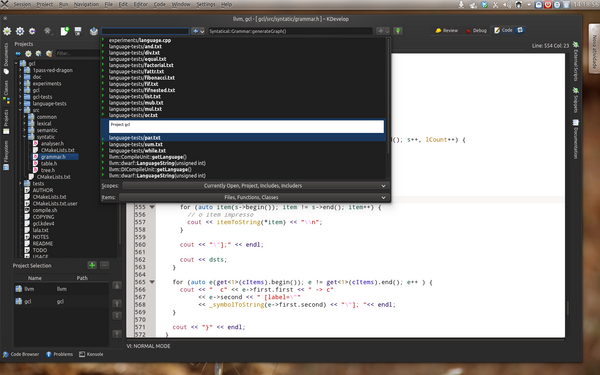Collapse the syntatic folder in tree

(x=24, y=137)
